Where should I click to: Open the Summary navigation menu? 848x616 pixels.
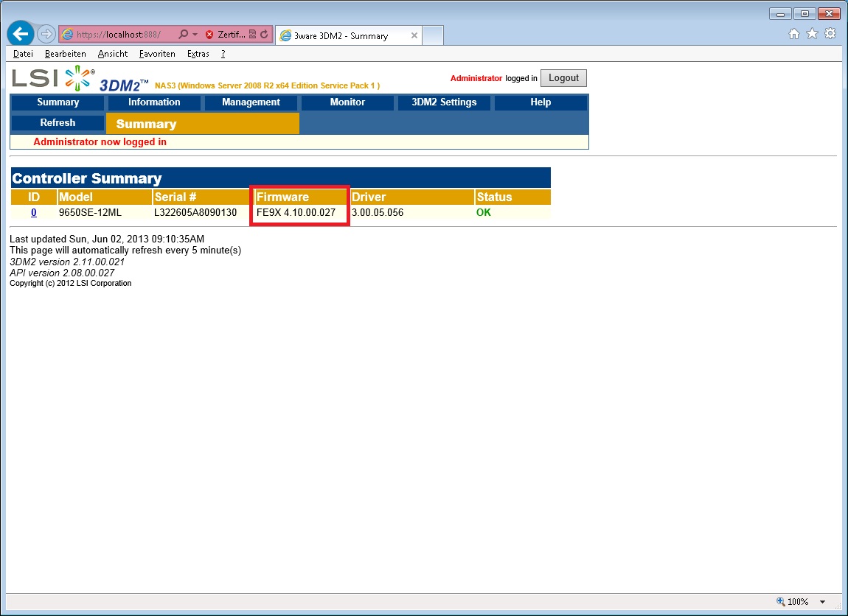tap(58, 102)
